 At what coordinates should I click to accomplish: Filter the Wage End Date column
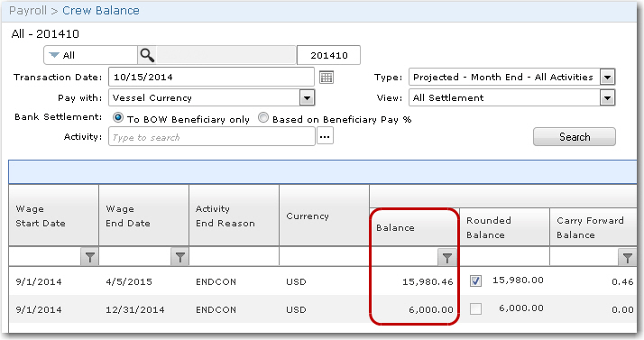179,257
